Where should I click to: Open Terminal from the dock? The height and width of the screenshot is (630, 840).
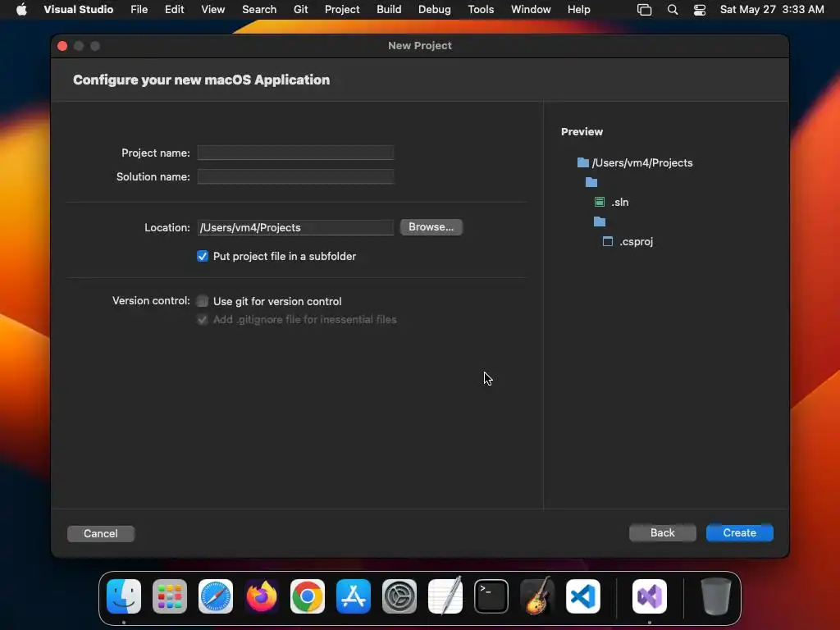pos(491,596)
